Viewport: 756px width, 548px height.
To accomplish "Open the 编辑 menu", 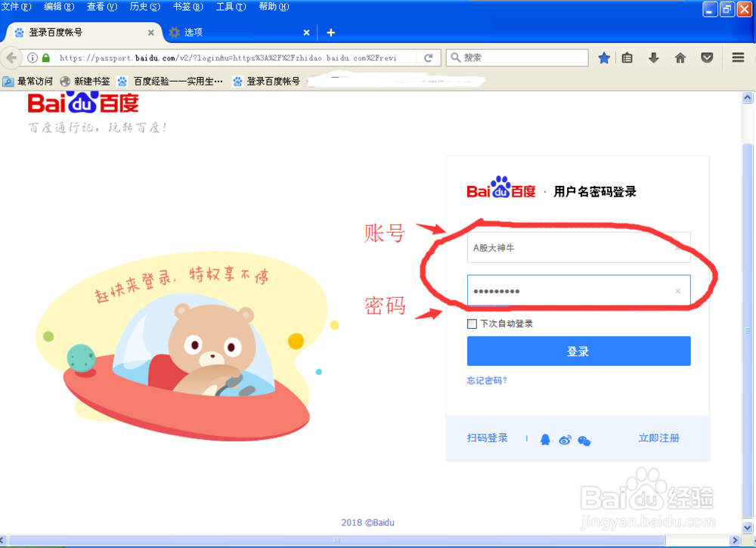I will pyautogui.click(x=59, y=6).
